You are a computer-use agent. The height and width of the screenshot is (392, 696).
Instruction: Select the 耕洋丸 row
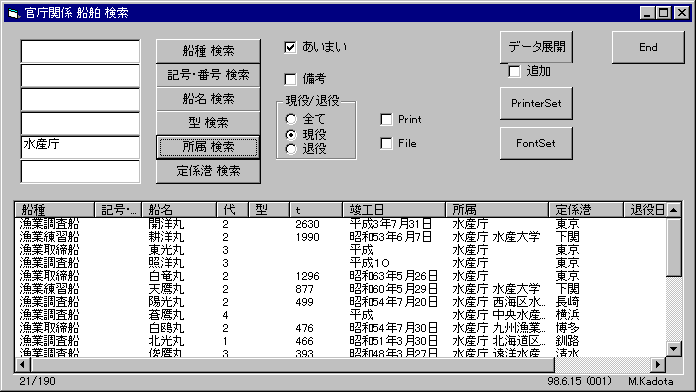point(340,237)
